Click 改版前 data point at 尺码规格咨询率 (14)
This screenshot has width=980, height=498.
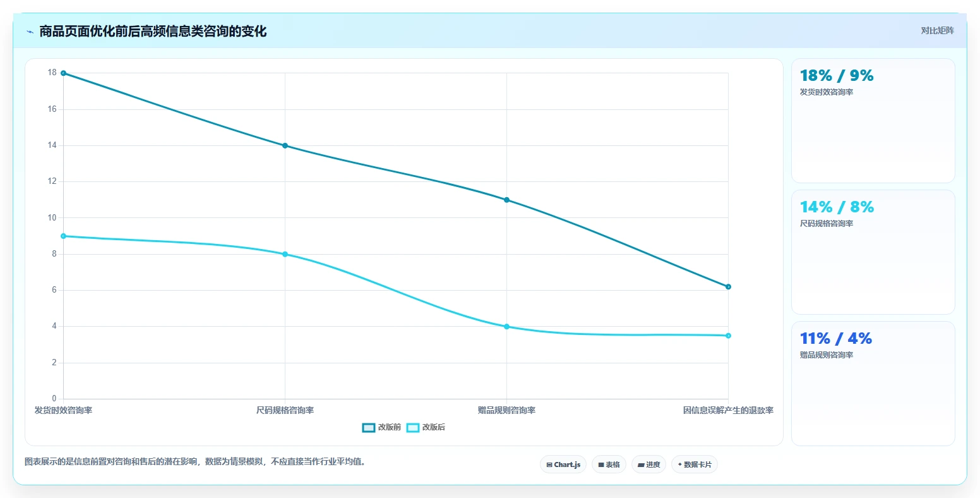[285, 145]
